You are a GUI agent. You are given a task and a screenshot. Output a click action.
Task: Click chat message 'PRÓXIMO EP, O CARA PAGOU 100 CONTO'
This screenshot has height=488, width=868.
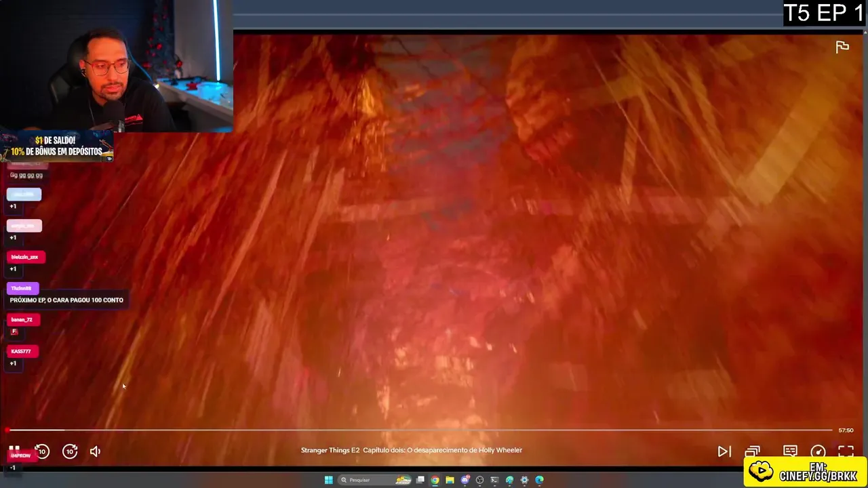point(66,300)
